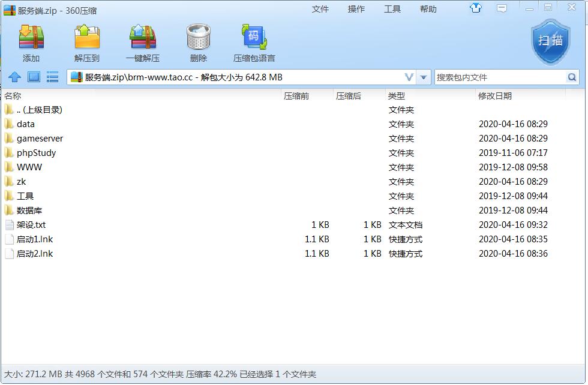Go up one level with the blue arrow
Screen dimensions: 588x385
click(15, 77)
